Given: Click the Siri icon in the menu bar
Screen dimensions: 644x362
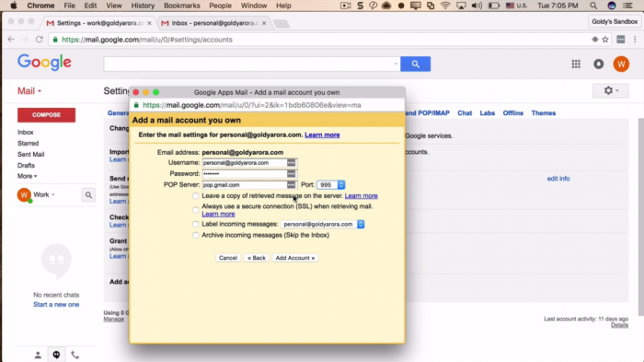Looking at the screenshot, I should pyautogui.click(x=612, y=6).
